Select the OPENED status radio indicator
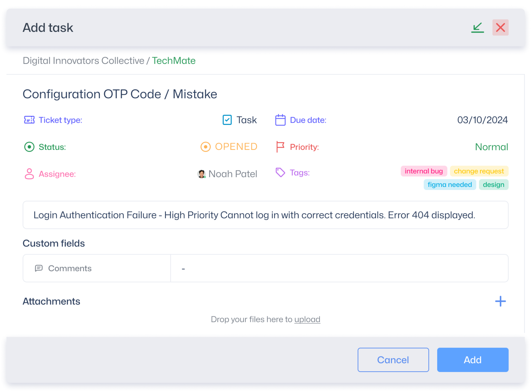The height and width of the screenshot is (392, 532). tap(206, 147)
